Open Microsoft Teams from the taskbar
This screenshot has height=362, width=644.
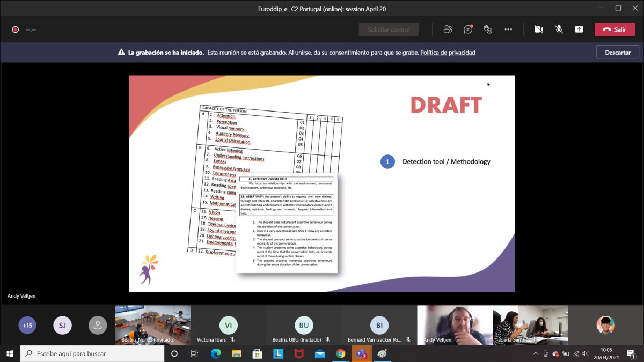pos(361,354)
